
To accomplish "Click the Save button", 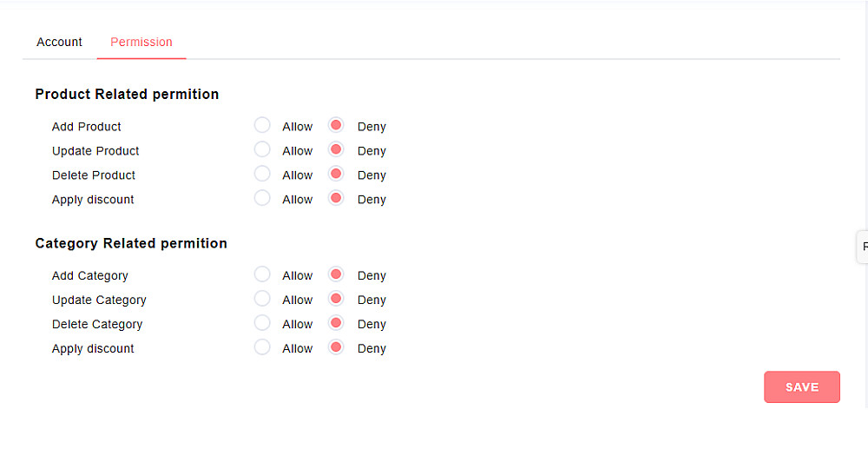I will click(801, 387).
